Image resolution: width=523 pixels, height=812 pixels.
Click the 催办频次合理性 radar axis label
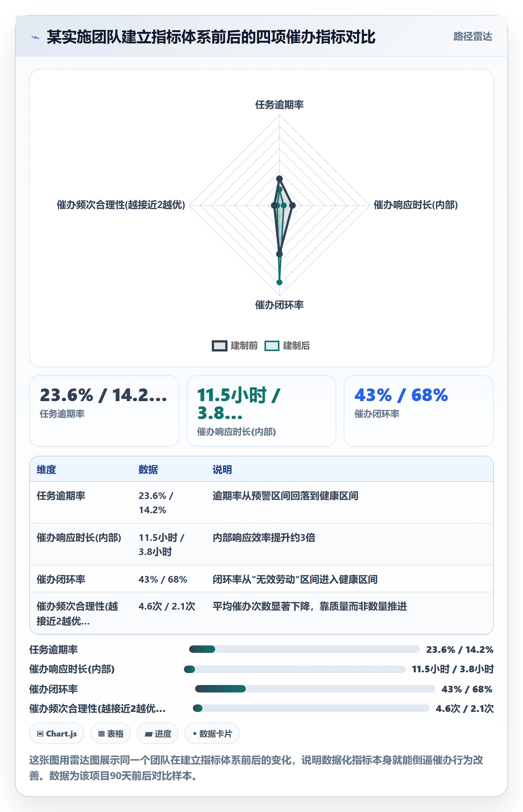(x=121, y=205)
